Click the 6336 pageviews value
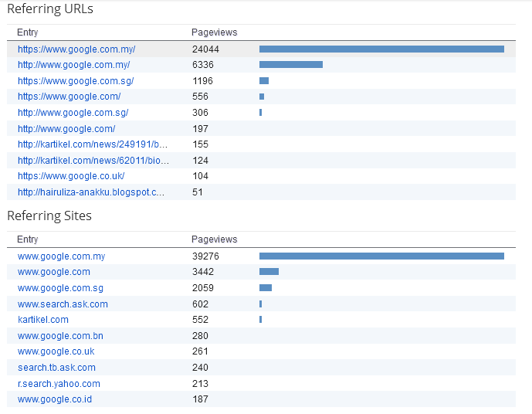Image resolution: width=532 pixels, height=414 pixels. tap(203, 65)
